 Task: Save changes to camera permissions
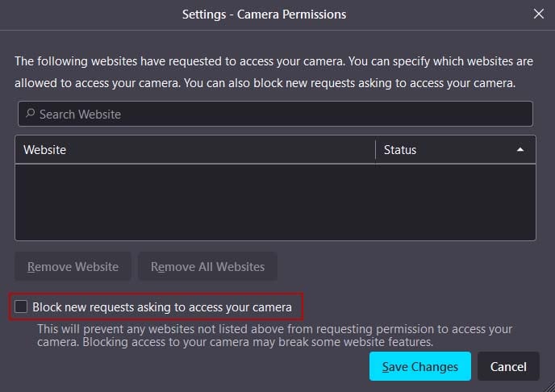pos(419,366)
